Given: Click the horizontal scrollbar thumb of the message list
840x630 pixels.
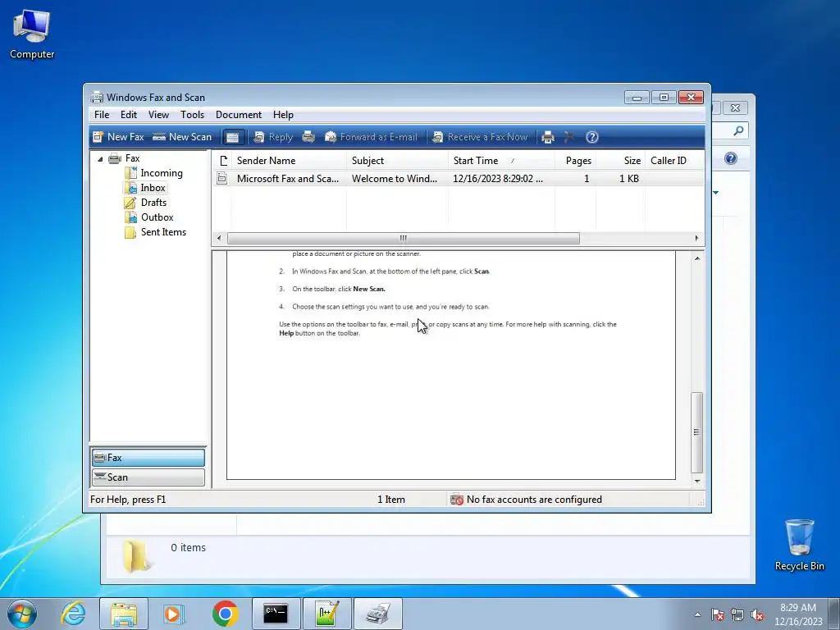Looking at the screenshot, I should tap(404, 239).
